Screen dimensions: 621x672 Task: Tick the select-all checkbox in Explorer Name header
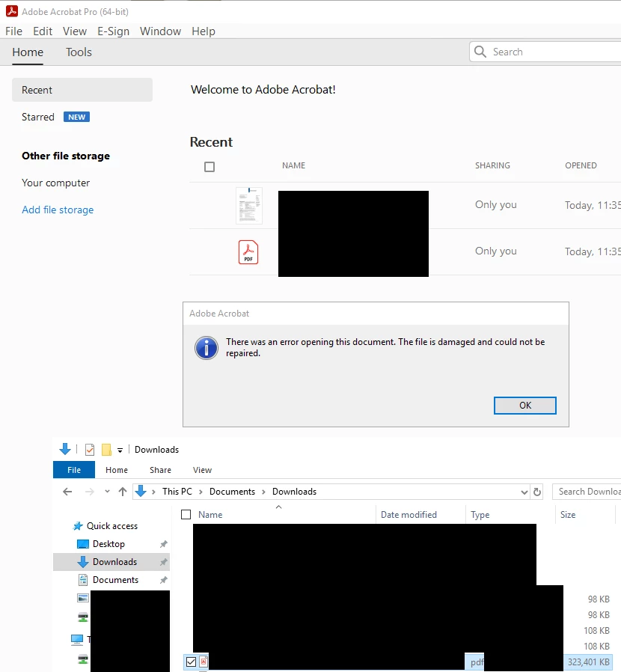[x=186, y=514]
